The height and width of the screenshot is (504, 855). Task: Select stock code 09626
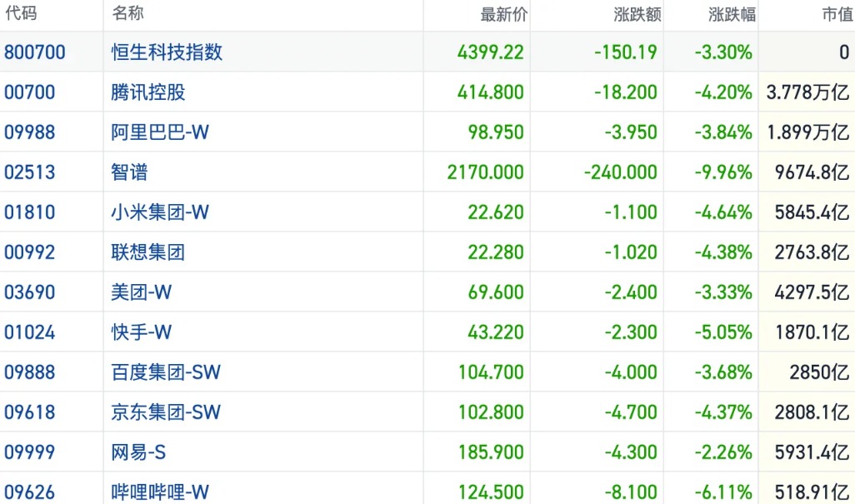pos(29,492)
